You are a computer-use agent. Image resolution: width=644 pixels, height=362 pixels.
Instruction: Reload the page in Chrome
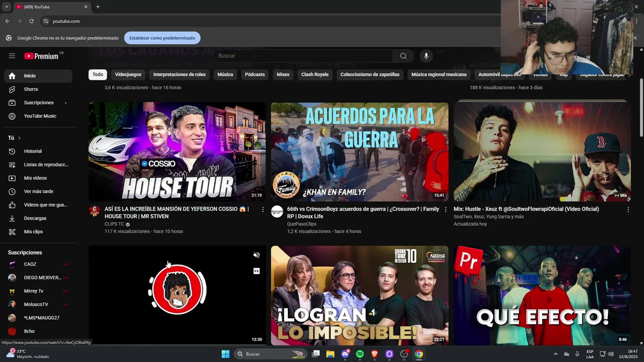[31, 21]
